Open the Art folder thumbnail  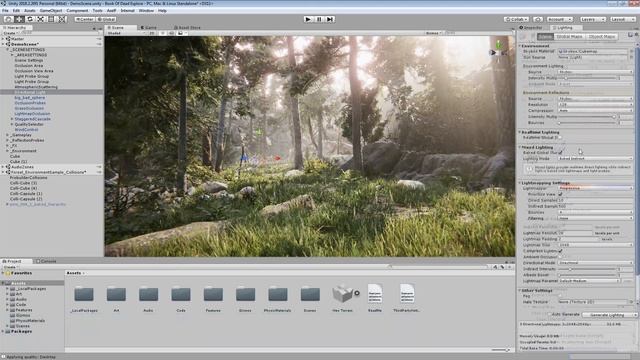(x=116, y=294)
